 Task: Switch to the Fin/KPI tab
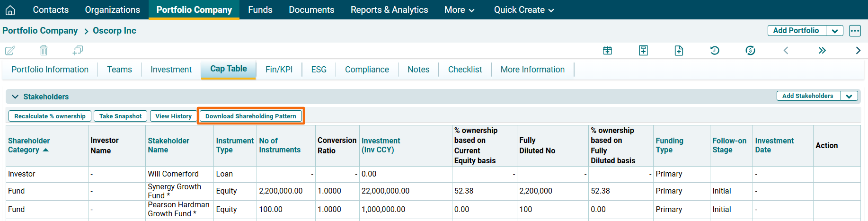coord(279,70)
